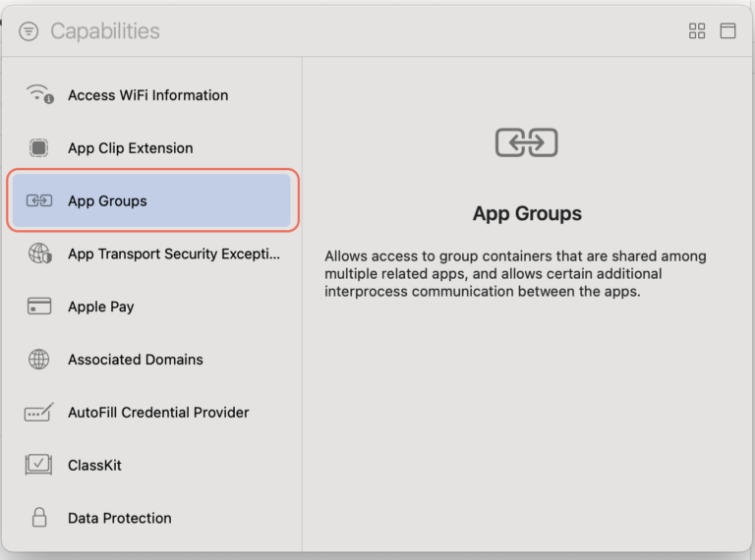755x560 pixels.
Task: Click the Data Protection lock icon
Action: pos(39,518)
